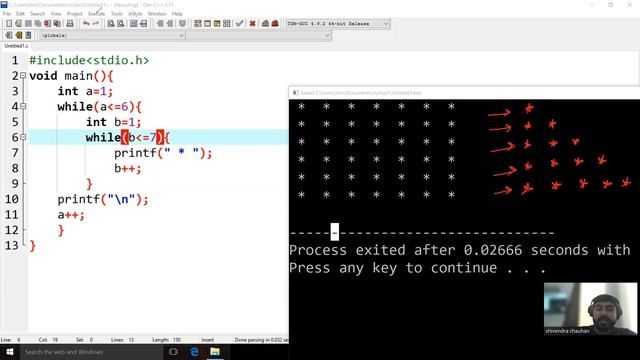Click the New file toolbar icon
Viewport: 640px width, 360px height.
[x=9, y=24]
